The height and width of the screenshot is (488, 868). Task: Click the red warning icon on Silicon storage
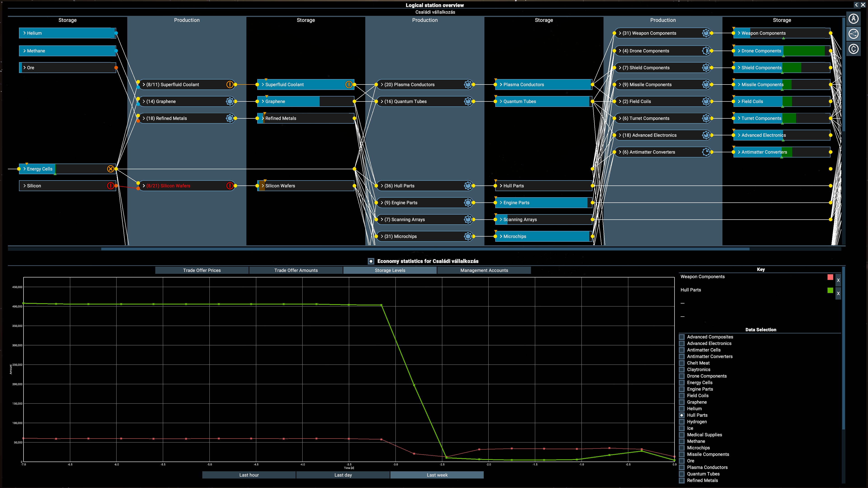coord(111,185)
